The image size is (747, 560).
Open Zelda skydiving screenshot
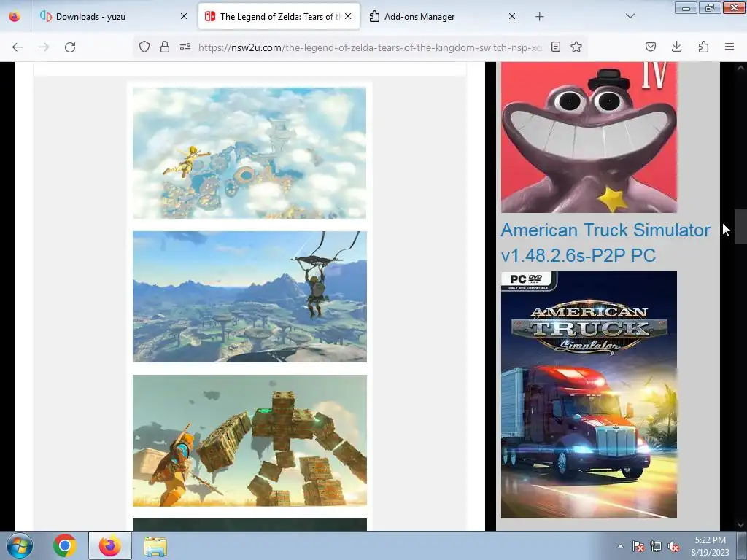(x=249, y=153)
